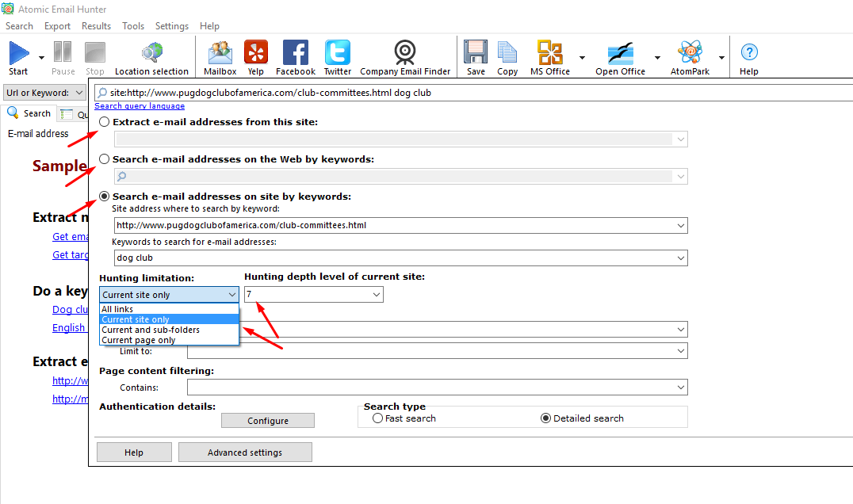Open Company Email Finder tool
853x504 pixels.
point(405,52)
